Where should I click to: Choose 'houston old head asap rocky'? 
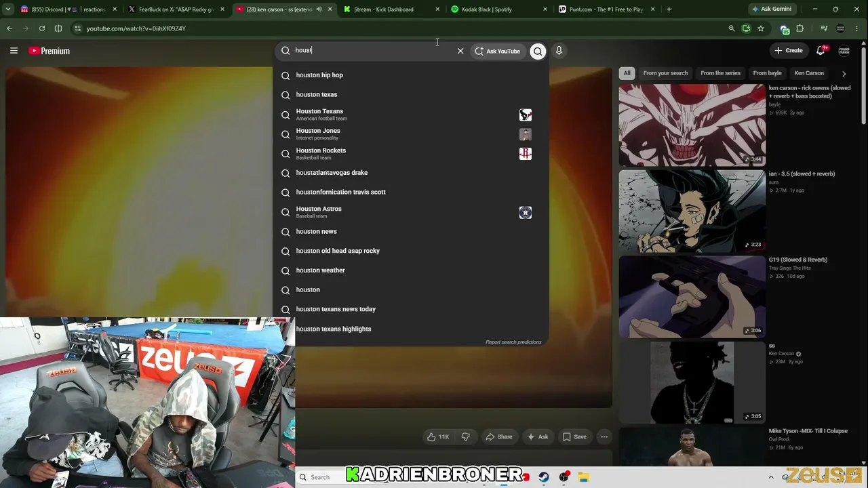tap(412, 251)
